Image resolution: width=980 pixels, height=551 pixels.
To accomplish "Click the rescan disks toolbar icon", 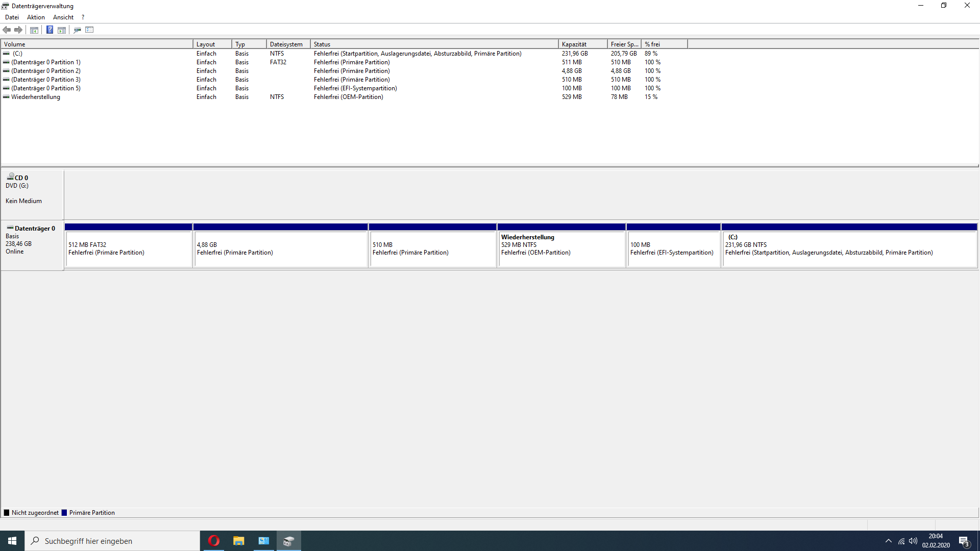I will click(77, 30).
